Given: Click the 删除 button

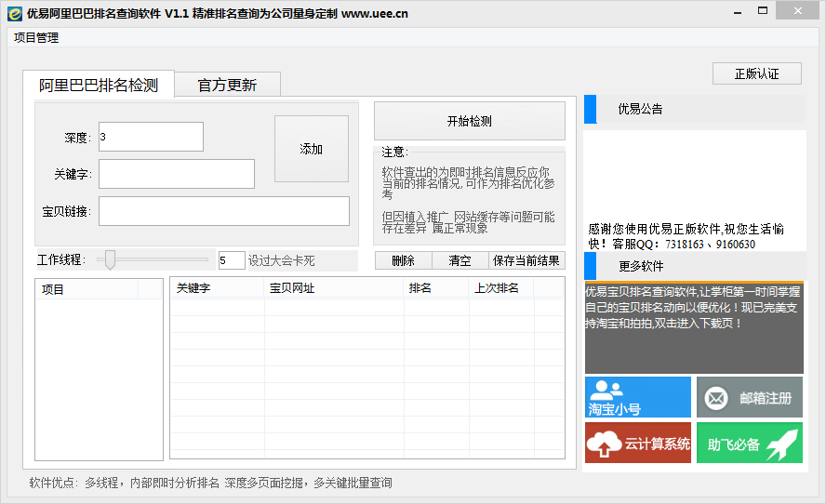Looking at the screenshot, I should point(403,260).
